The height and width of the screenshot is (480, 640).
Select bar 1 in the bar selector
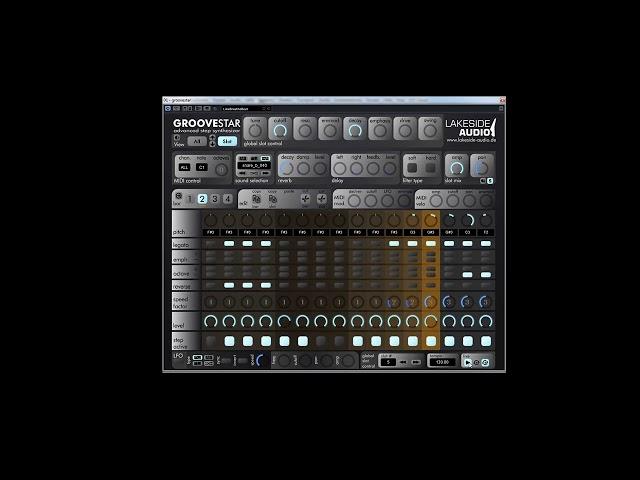coord(190,199)
